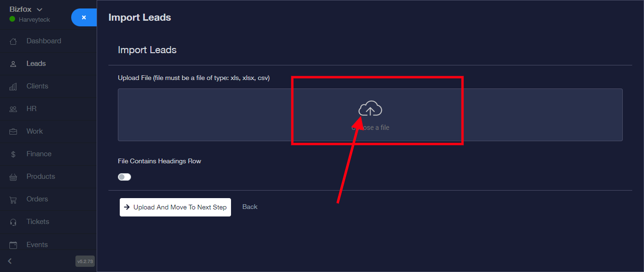Click the Choose a file drop area

(370, 115)
